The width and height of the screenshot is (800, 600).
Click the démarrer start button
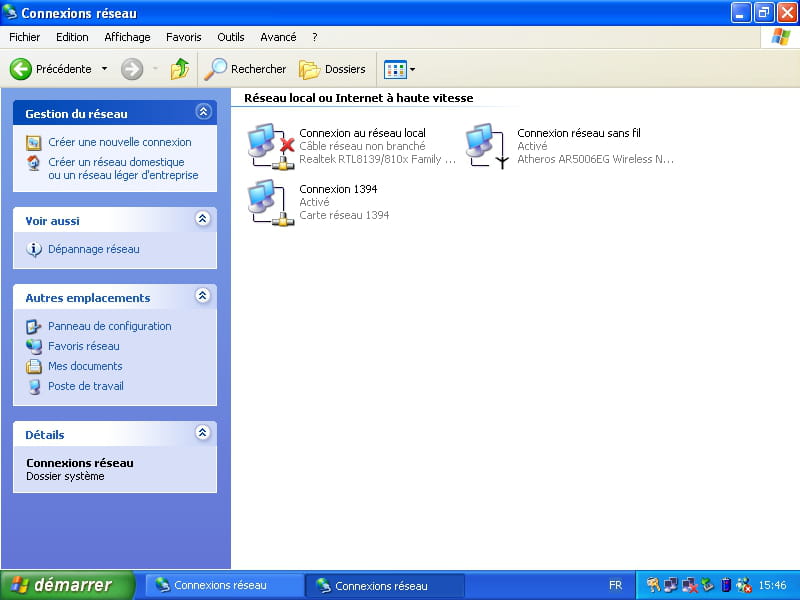click(67, 585)
